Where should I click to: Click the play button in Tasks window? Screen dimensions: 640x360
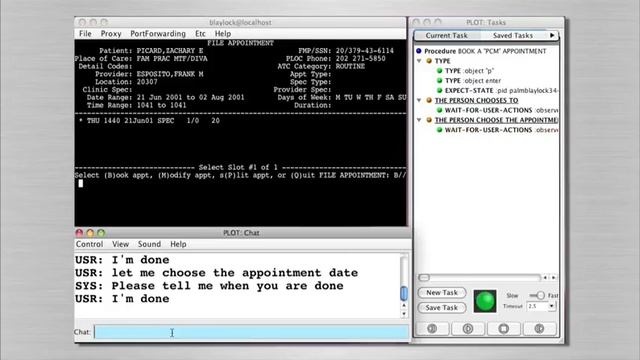468,329
